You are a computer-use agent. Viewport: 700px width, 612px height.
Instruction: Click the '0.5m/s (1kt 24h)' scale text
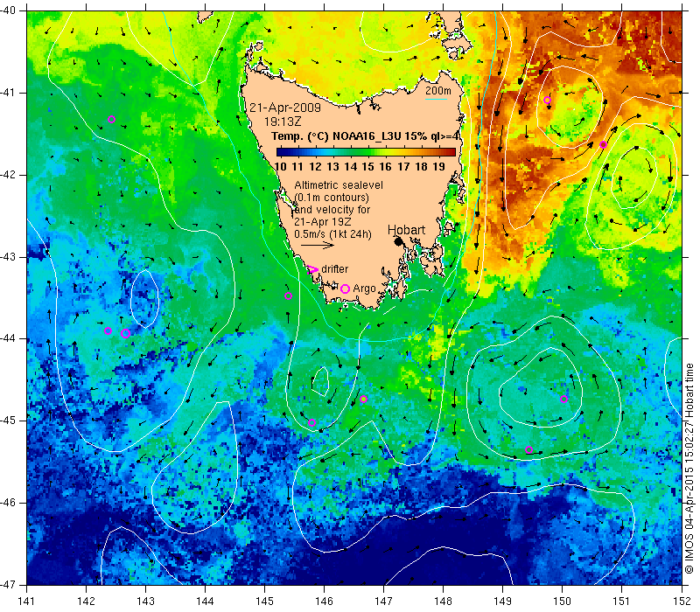332,233
